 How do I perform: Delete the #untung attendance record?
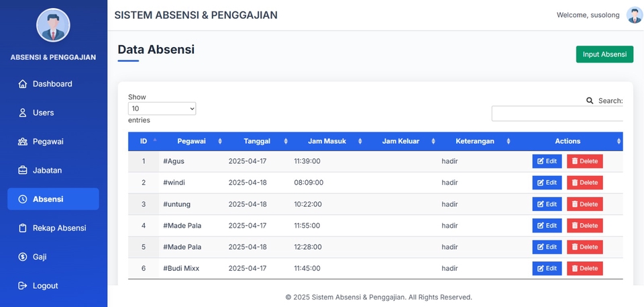coord(584,204)
